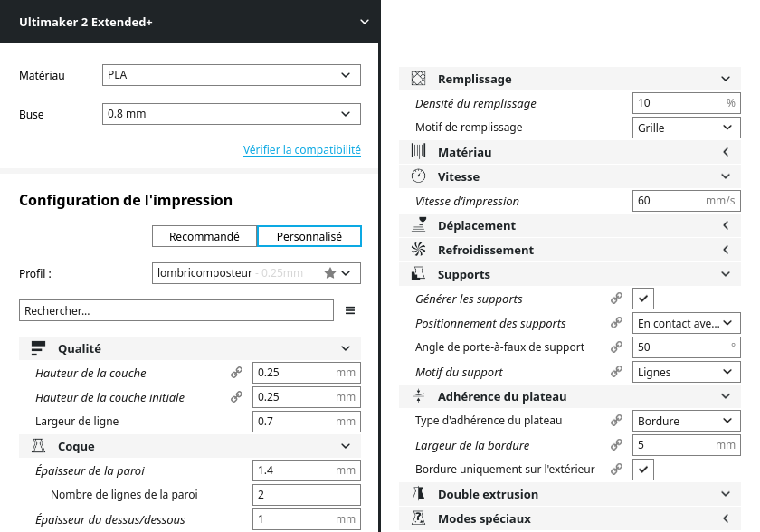Expand the Matériau settings section

pyautogui.click(x=570, y=152)
